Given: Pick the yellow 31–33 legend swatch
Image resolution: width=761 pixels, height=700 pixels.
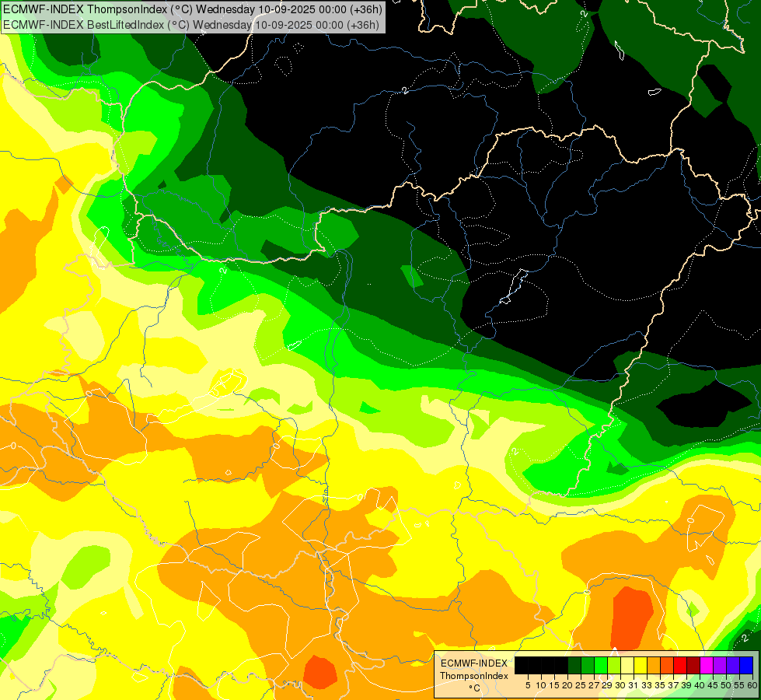Looking at the screenshot, I should click(x=641, y=665).
